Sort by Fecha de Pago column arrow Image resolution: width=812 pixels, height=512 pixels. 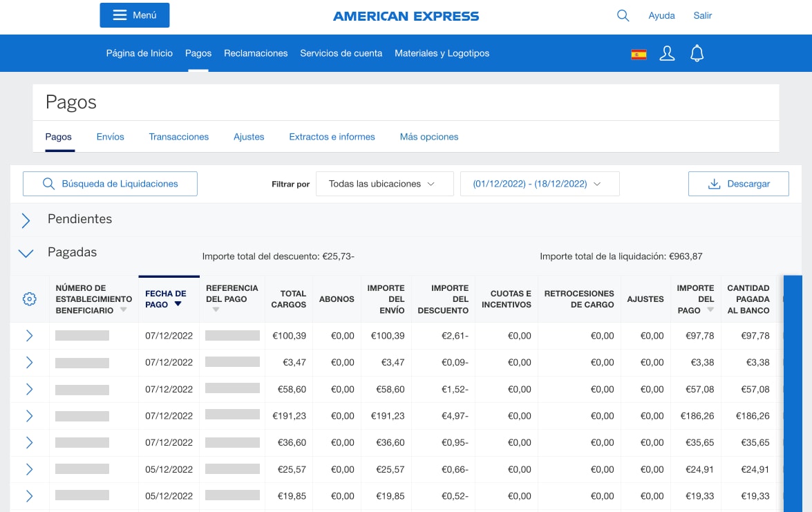coord(178,305)
